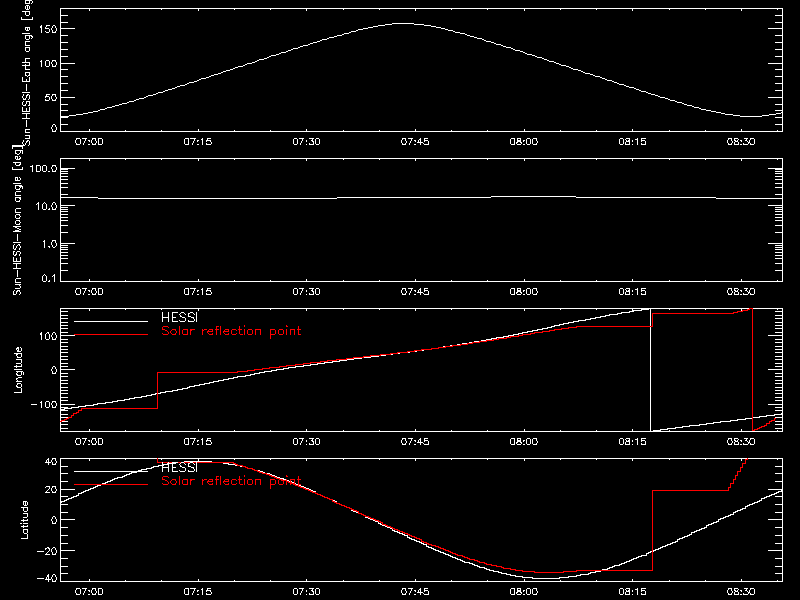Viewport: 800px width, 600px height.
Task: Click the 40 tick on Latitude axis
Action: pos(51,462)
